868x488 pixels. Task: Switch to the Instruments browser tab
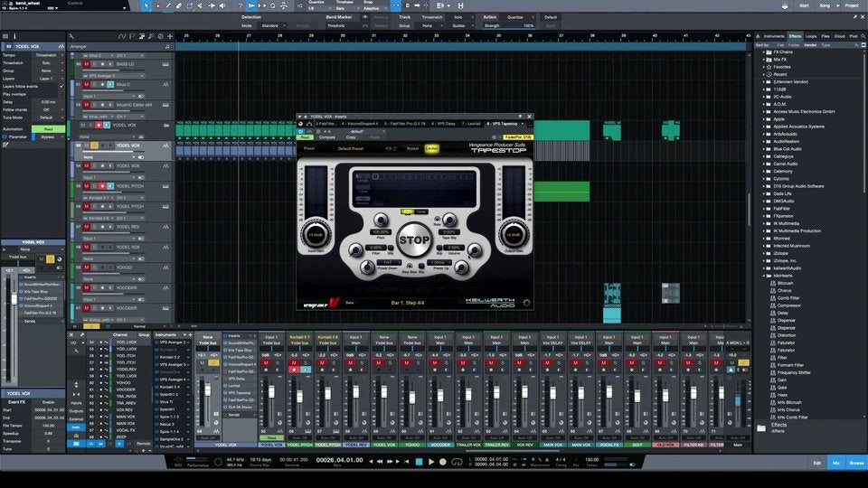coord(774,36)
